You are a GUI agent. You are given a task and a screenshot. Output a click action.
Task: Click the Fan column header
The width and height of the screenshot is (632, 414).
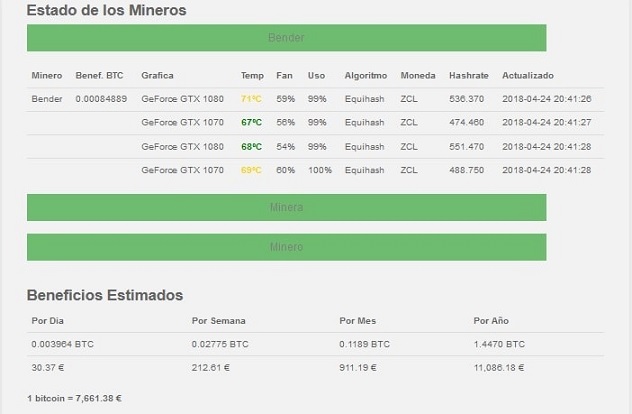[284, 76]
